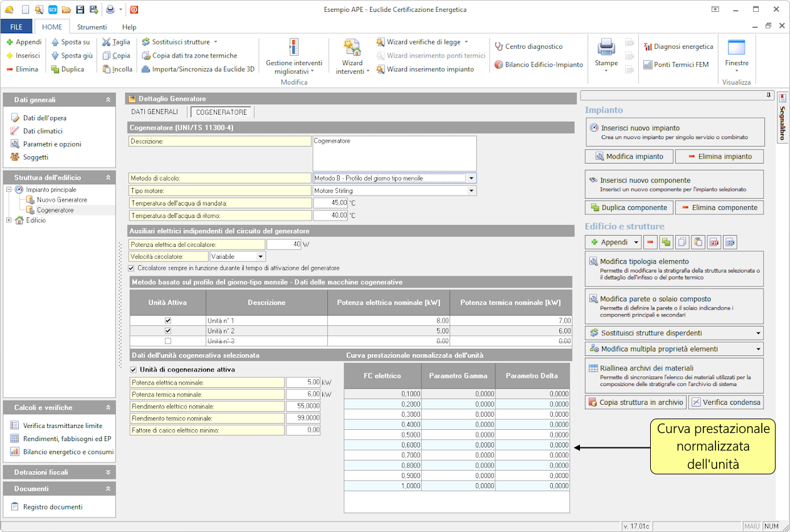Switch to the DATI GENERALI tab
The image size is (790, 532).
tap(154, 112)
